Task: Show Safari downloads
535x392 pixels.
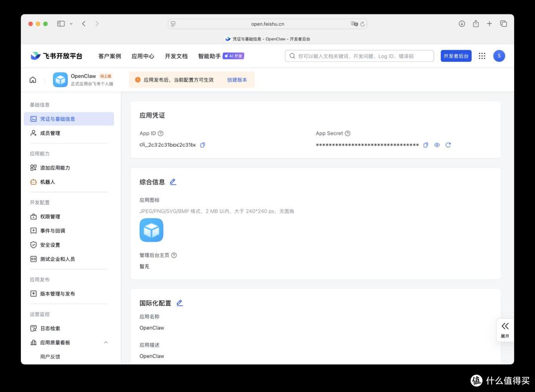Action: (462, 24)
